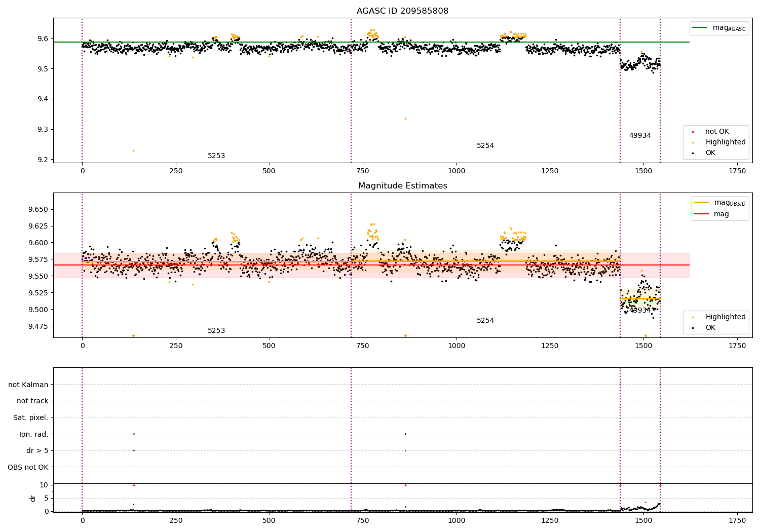Click the 9.5 y-tick in top plot

(43, 69)
